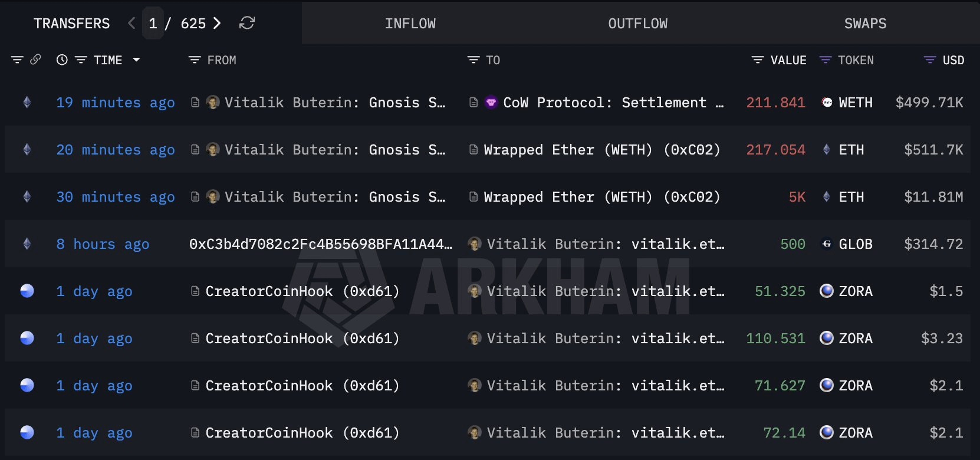Switch to the SWAPS tab
Viewport: 980px width, 460px height.
865,24
